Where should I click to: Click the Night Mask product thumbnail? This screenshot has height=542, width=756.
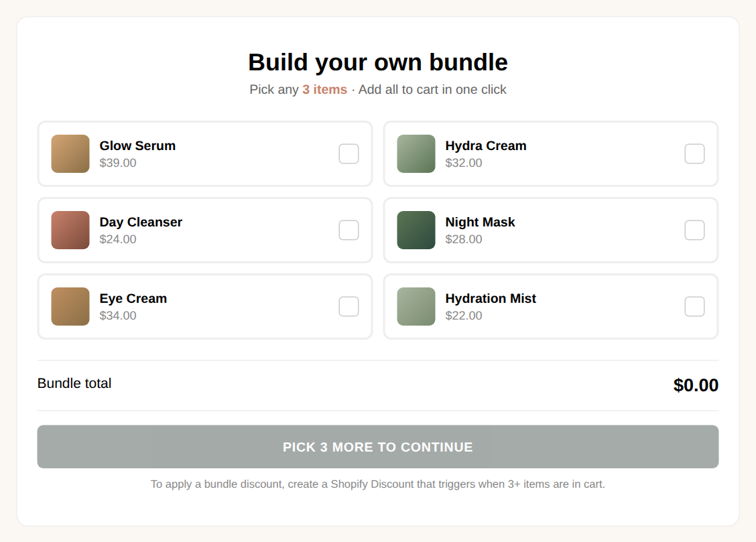pyautogui.click(x=416, y=230)
